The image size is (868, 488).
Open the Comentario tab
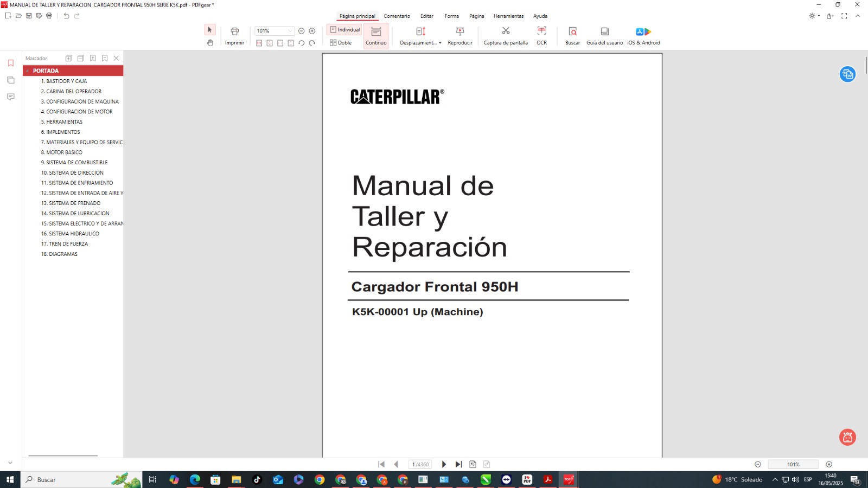pos(397,16)
